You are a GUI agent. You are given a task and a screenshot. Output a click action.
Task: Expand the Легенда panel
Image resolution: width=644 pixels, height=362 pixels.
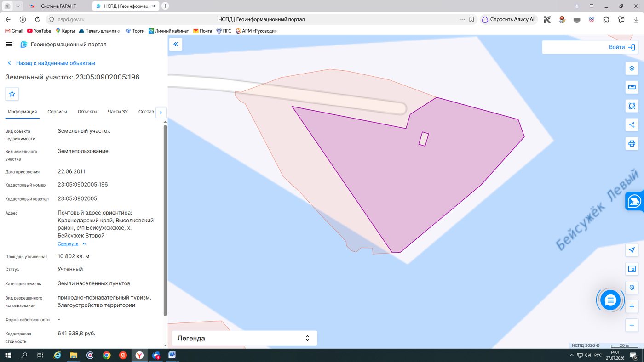244,338
